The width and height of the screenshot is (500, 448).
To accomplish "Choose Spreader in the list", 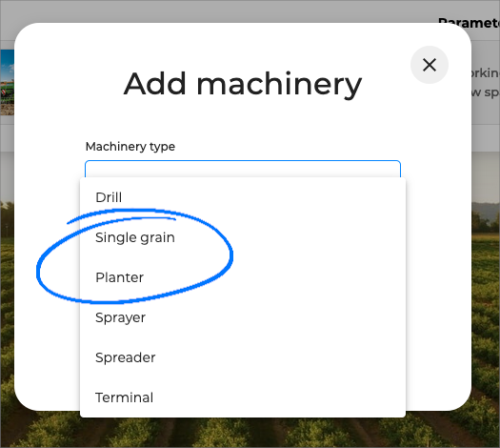I will tap(243, 357).
